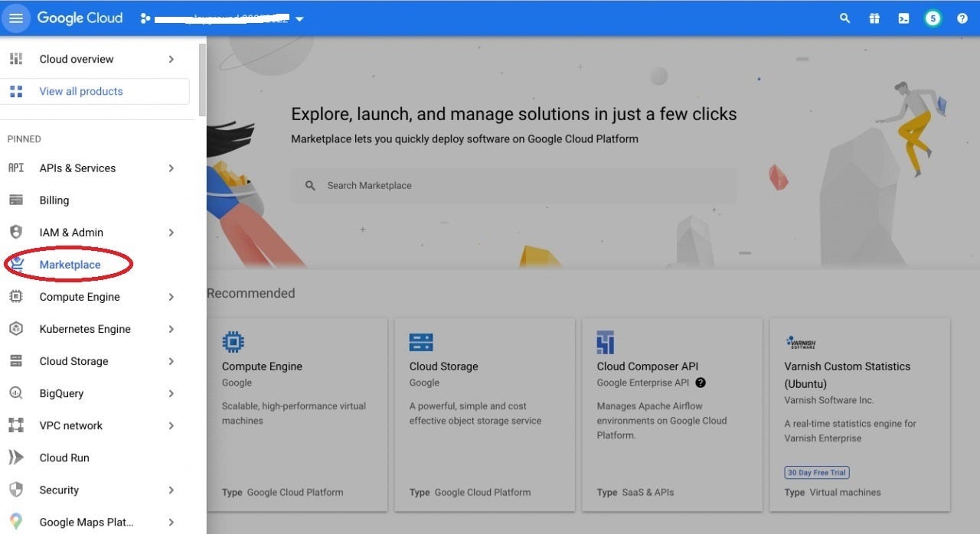Click the 'Type SaaS & APIs' text
Viewport: 980px width, 534px height.
pyautogui.click(x=635, y=492)
